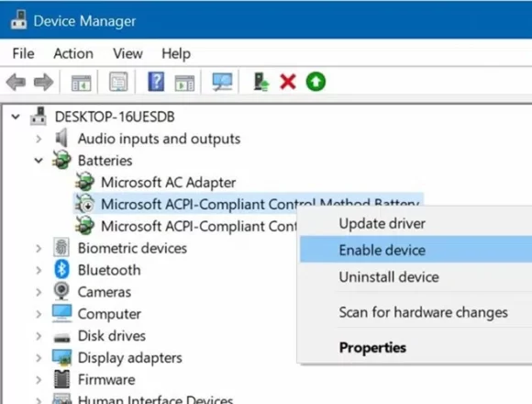Image resolution: width=532 pixels, height=404 pixels.
Task: Select the DESKTOP-16UESDB label
Action: click(x=115, y=117)
